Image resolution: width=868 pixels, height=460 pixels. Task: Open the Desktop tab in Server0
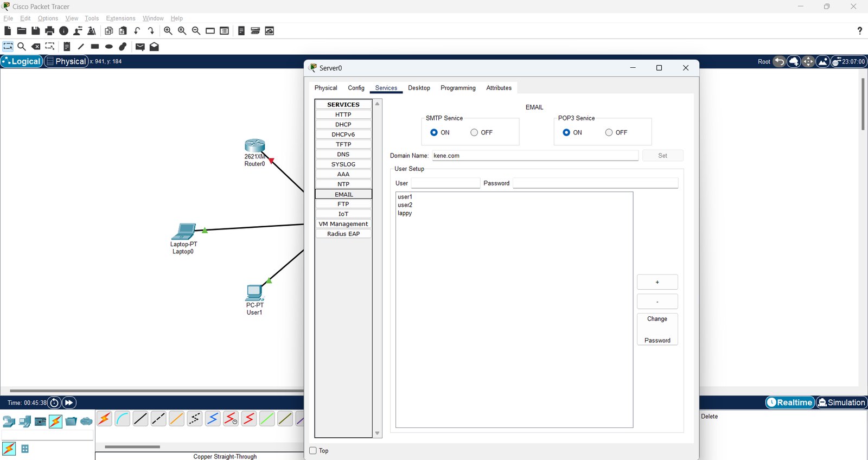(419, 88)
